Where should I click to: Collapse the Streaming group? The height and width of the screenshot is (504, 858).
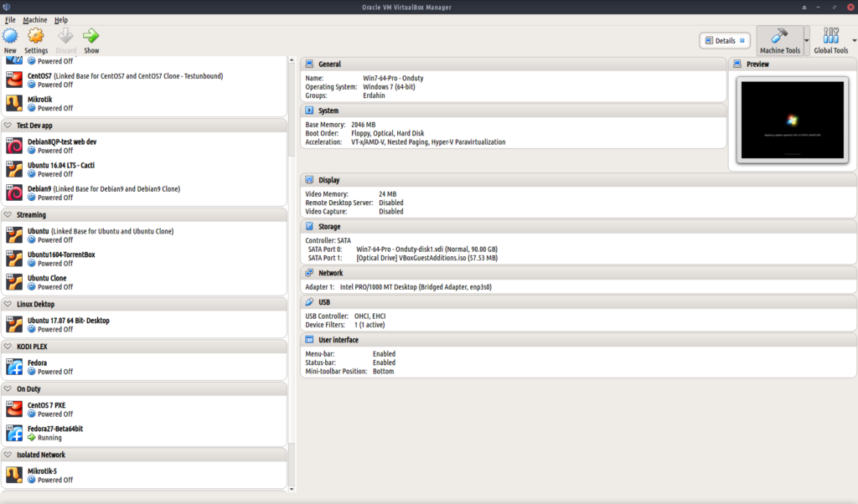tap(8, 215)
